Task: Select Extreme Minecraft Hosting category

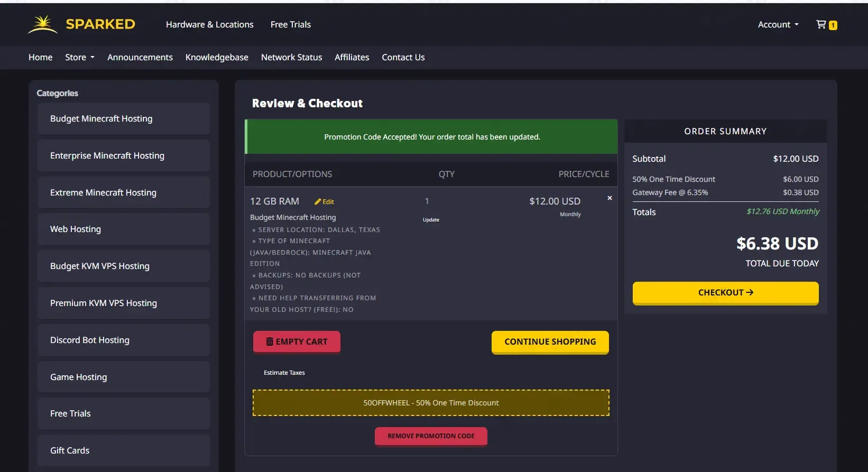Action: pyautogui.click(x=124, y=192)
